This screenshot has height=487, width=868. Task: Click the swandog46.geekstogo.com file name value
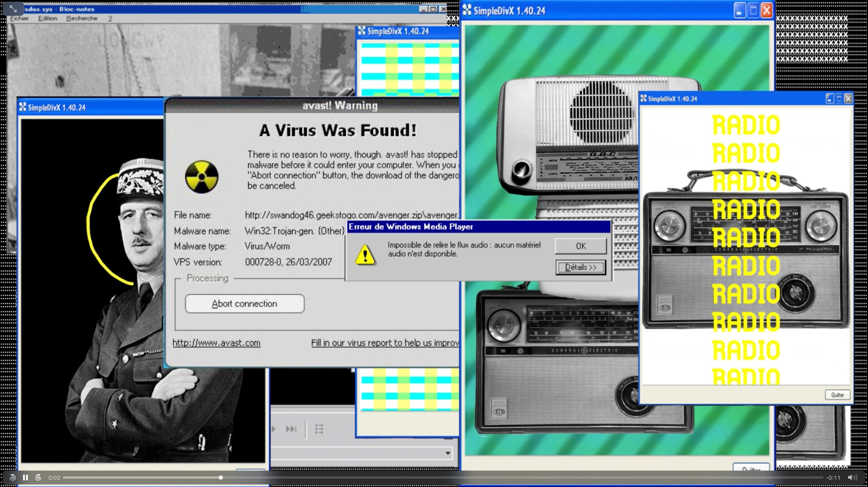point(352,215)
